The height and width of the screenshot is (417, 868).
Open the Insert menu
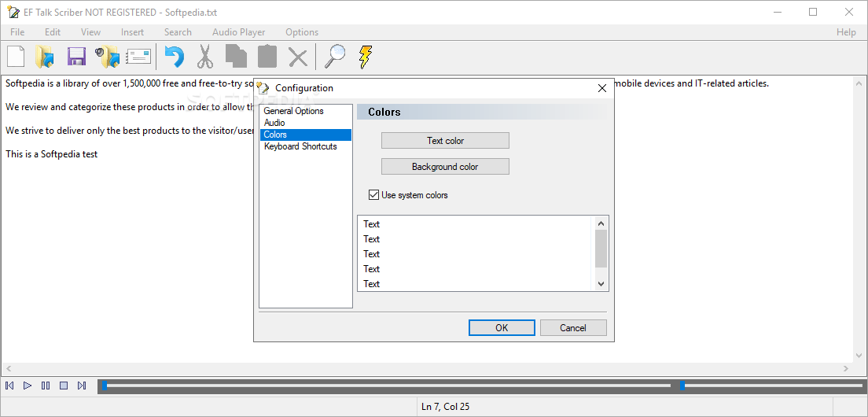click(132, 32)
